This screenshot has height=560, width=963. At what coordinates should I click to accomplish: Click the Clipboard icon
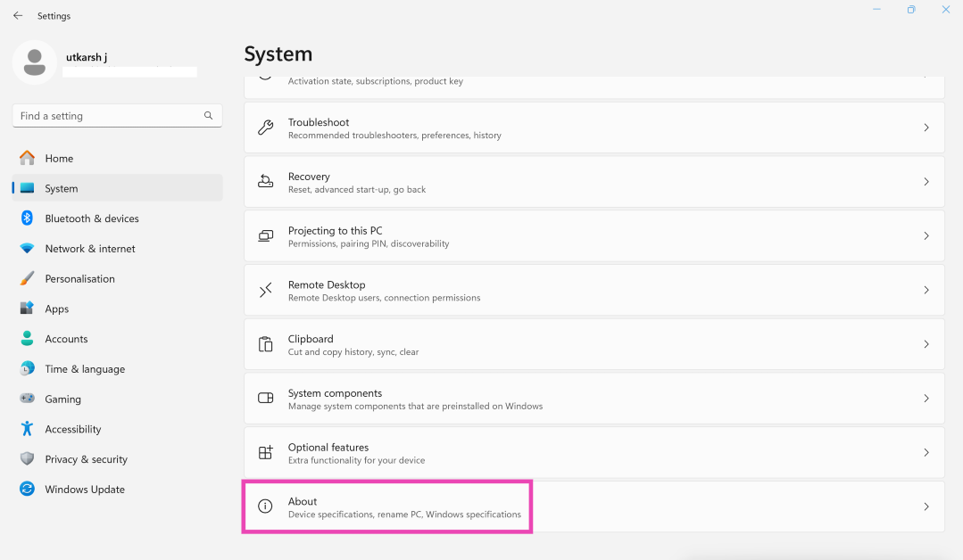click(265, 344)
